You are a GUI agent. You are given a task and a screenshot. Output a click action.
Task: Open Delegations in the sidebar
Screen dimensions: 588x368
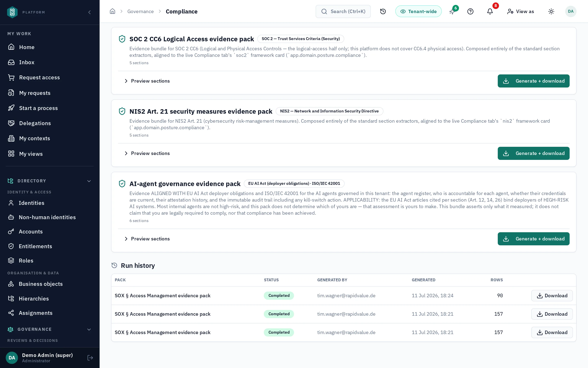pyautogui.click(x=50, y=123)
